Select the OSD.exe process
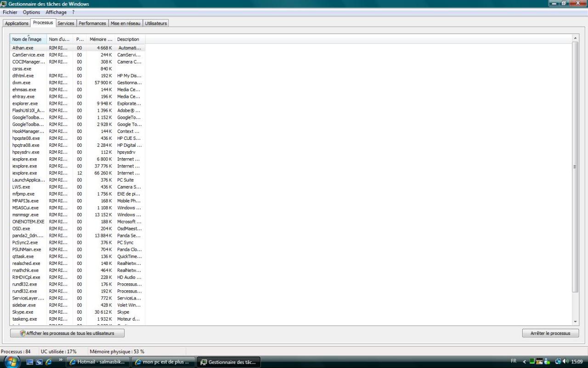 [x=77, y=229]
